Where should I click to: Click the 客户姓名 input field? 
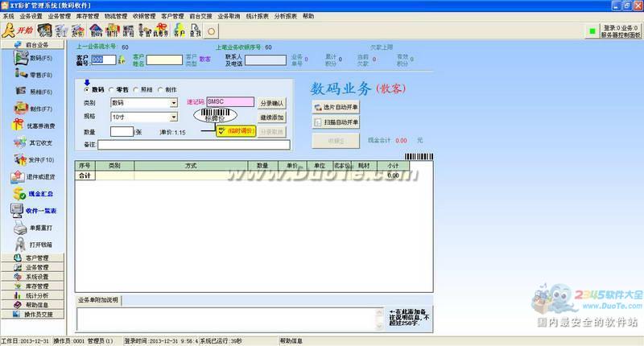[x=164, y=60]
